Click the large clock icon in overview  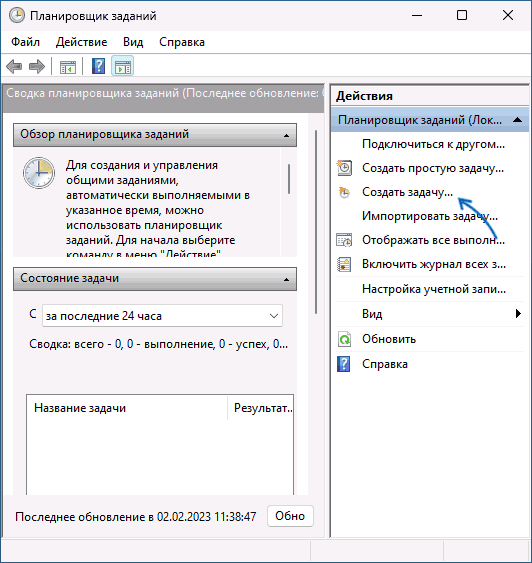39,173
